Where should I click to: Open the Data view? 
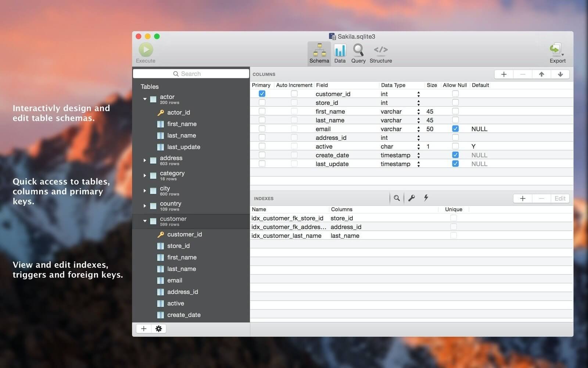coord(340,53)
